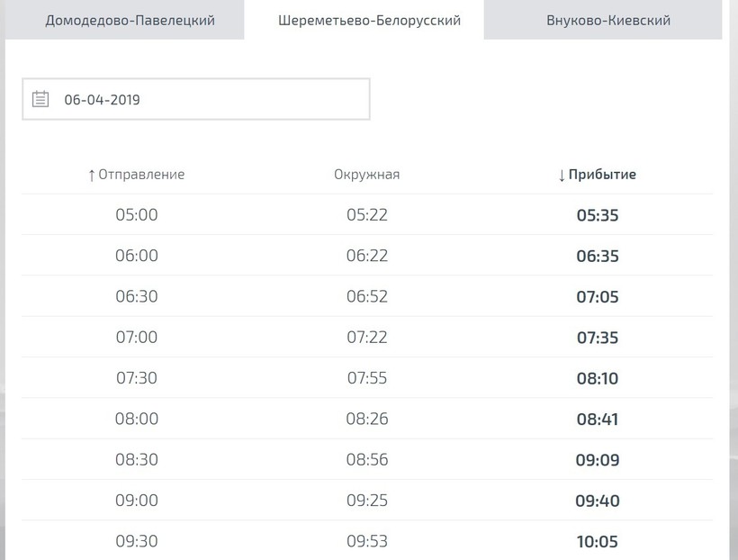Open the Домодедово-Павелецкий tab
The width and height of the screenshot is (738, 560).
point(130,20)
